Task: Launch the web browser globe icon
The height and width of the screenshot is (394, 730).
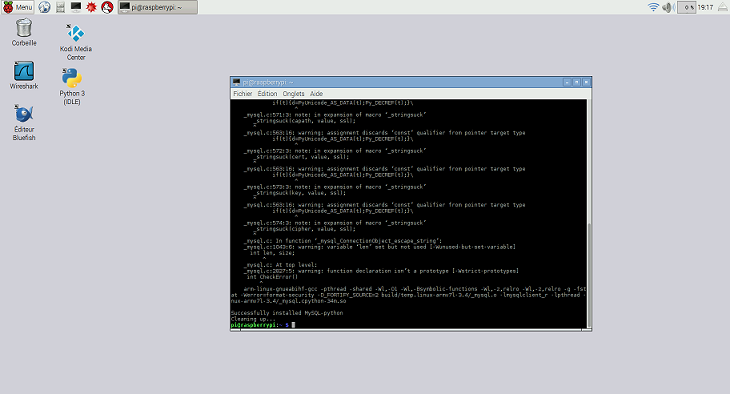Action: coord(44,7)
